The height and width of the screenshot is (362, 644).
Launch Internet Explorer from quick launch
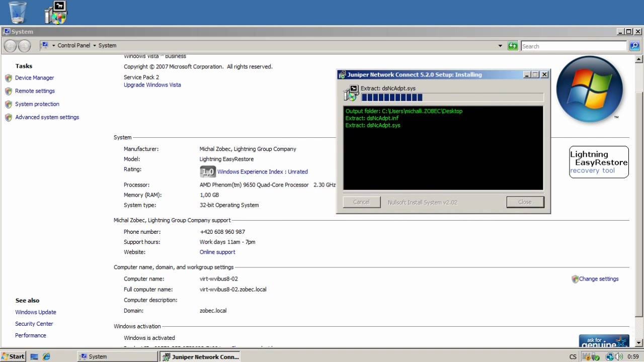click(46, 356)
